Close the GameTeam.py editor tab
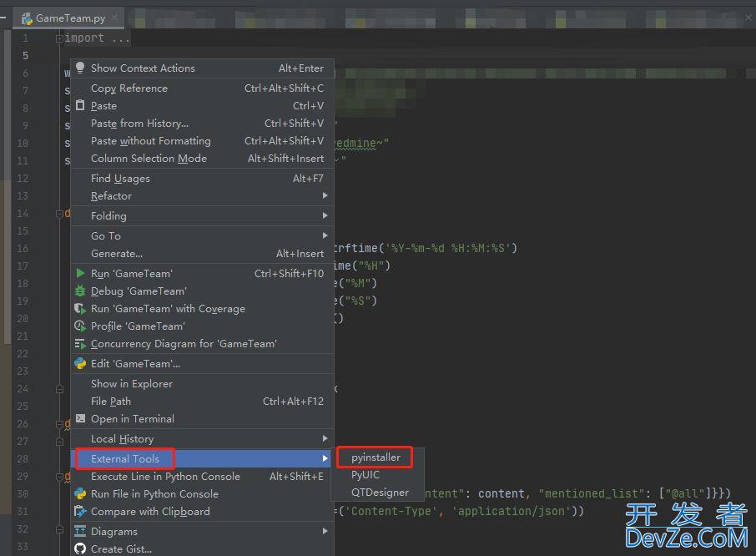756x556 pixels. coord(114,18)
